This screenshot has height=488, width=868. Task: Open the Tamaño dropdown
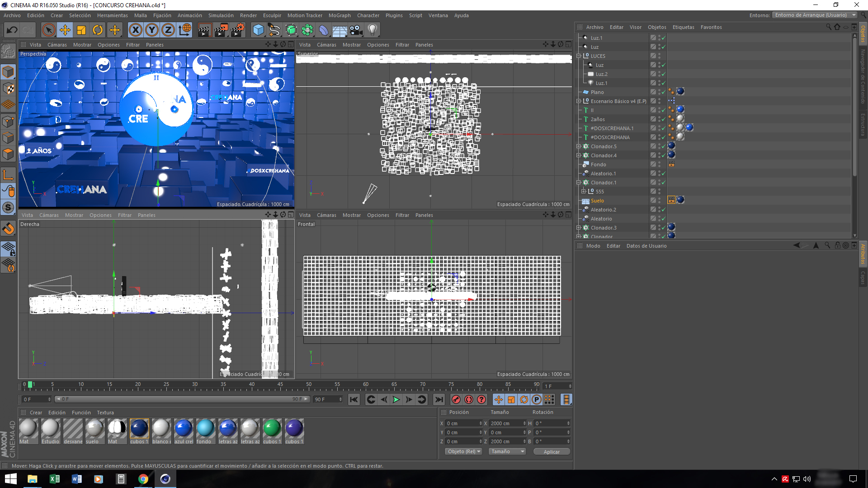[508, 451]
